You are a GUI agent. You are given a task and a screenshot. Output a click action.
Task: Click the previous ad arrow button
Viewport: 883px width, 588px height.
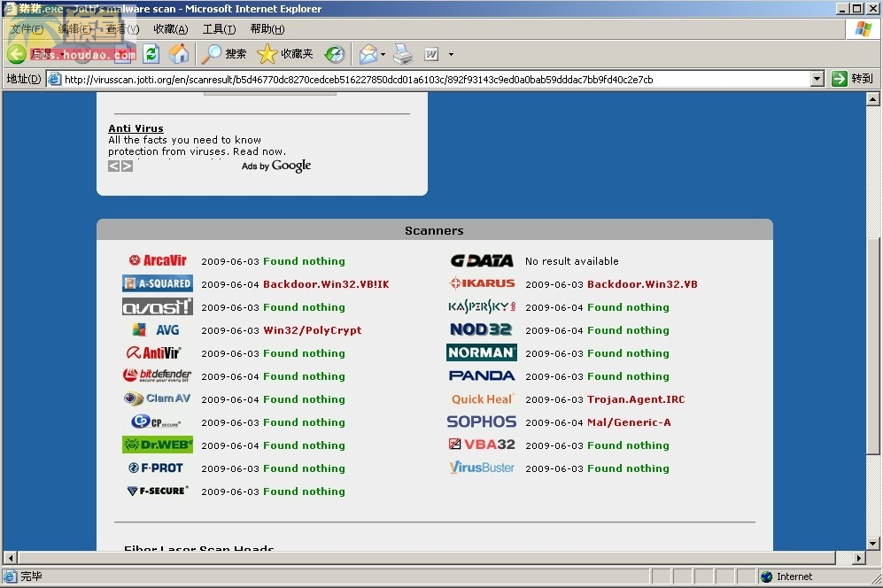[x=113, y=166]
